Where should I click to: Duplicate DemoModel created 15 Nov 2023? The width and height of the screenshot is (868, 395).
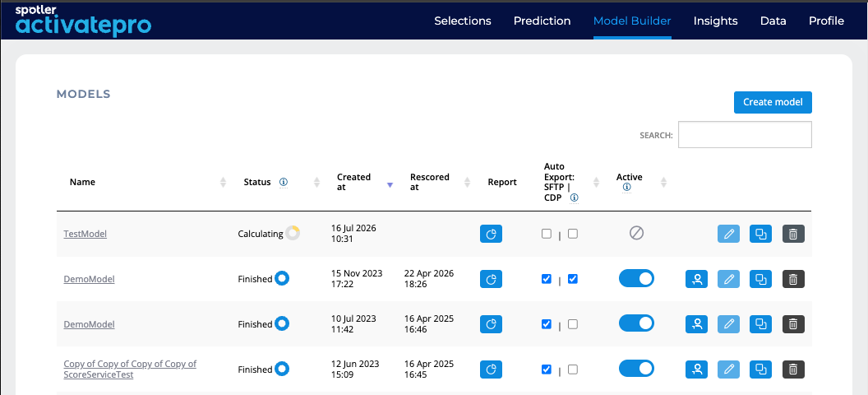coord(760,279)
